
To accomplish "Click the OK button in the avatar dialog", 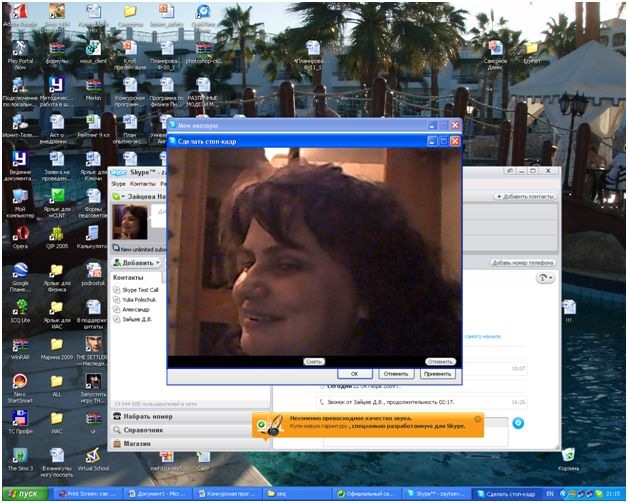I will (x=354, y=374).
